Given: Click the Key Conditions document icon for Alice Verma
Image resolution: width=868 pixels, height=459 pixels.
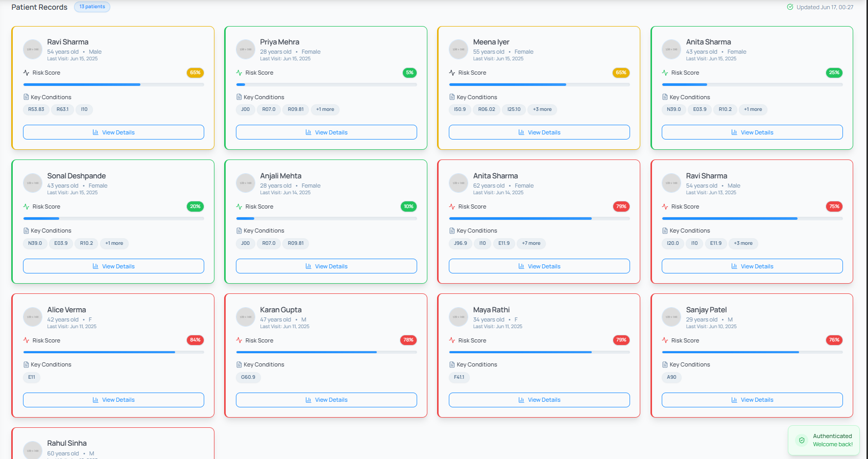Looking at the screenshot, I should click(26, 364).
